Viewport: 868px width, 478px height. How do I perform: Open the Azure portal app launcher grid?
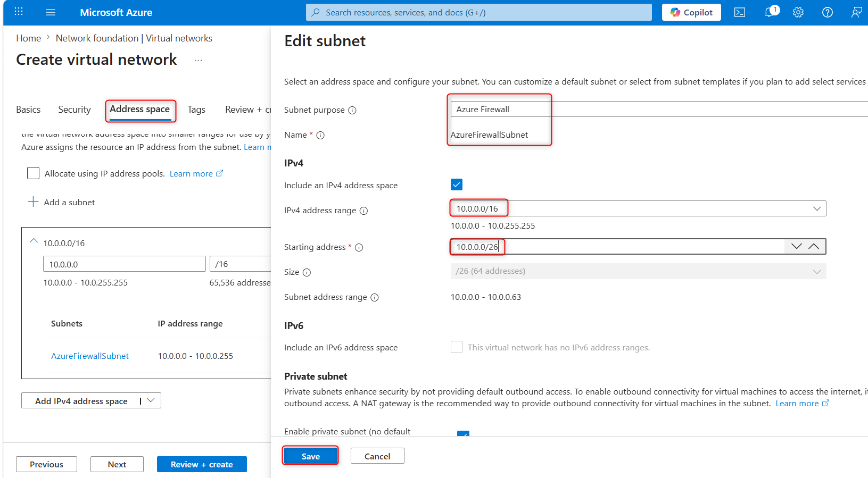click(x=19, y=12)
